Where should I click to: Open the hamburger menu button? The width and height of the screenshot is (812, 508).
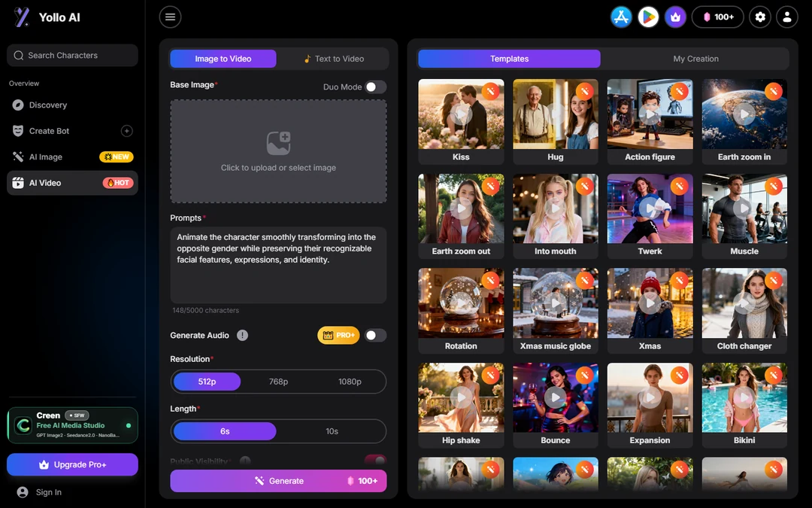(170, 17)
